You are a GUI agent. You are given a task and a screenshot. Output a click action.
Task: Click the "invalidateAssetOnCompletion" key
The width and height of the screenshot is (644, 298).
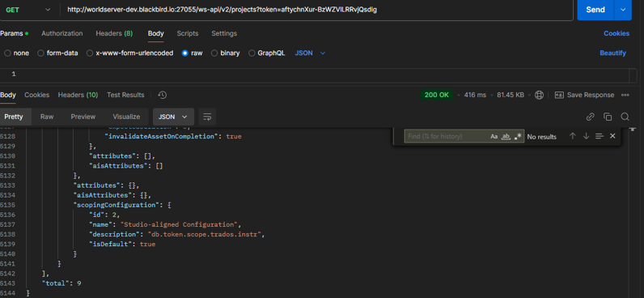163,136
